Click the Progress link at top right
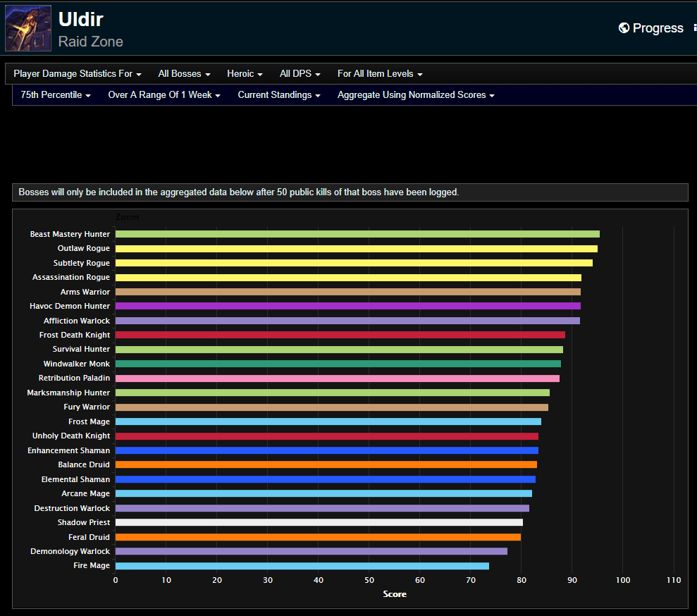The image size is (697, 616). click(x=658, y=27)
